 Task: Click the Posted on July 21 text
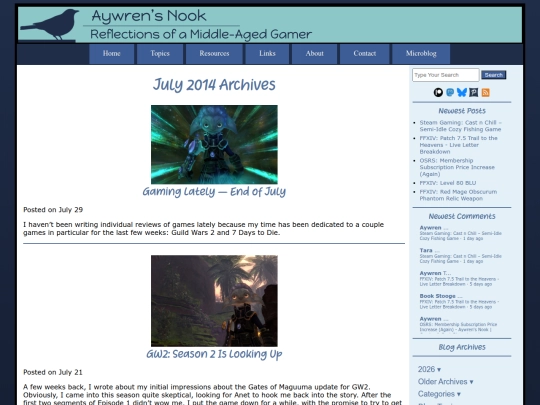click(x=53, y=372)
